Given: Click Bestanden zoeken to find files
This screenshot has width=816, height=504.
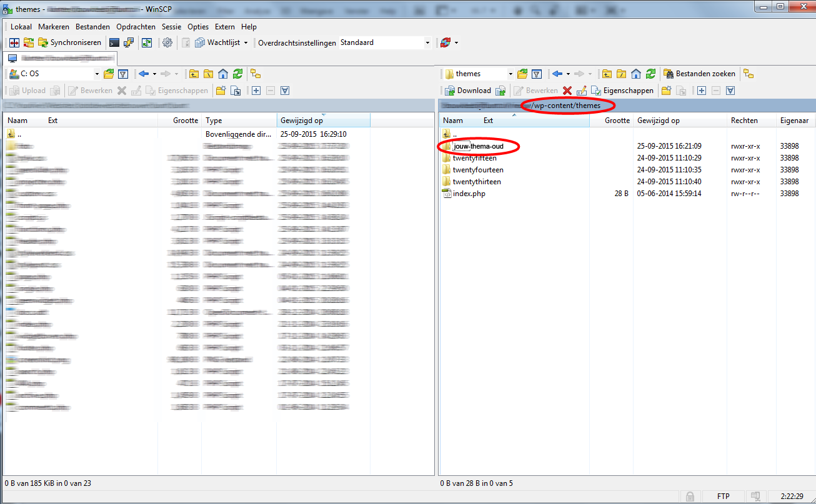Looking at the screenshot, I should 700,74.
